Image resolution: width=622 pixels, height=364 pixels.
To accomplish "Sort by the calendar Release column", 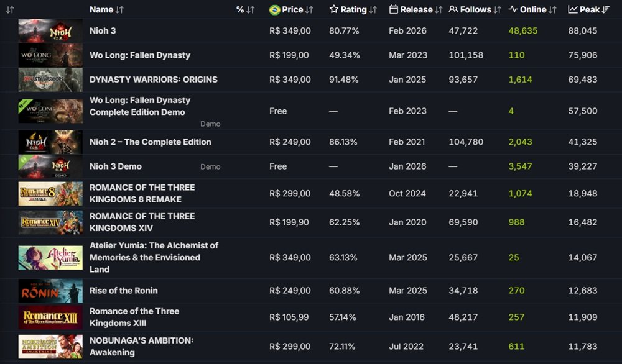I will click(x=415, y=9).
